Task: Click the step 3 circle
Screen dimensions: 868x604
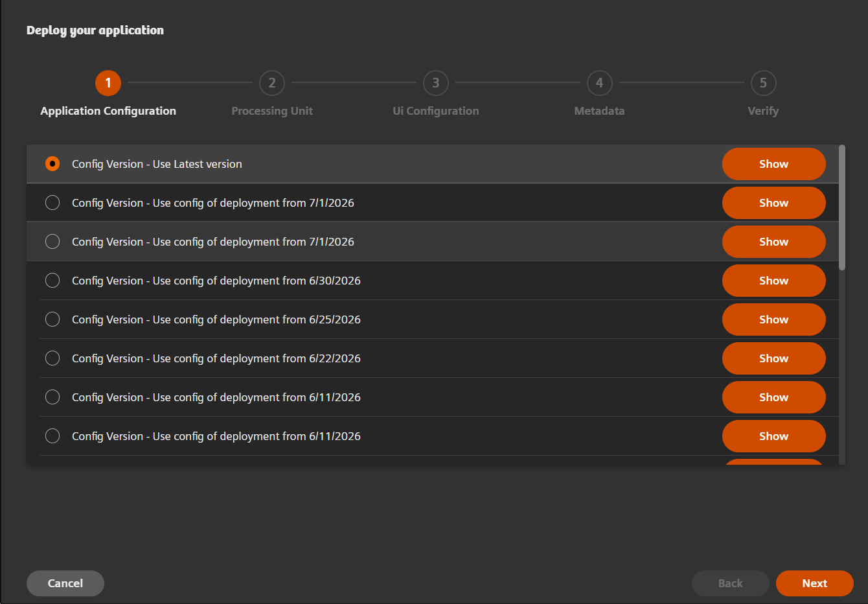Action: coord(436,83)
